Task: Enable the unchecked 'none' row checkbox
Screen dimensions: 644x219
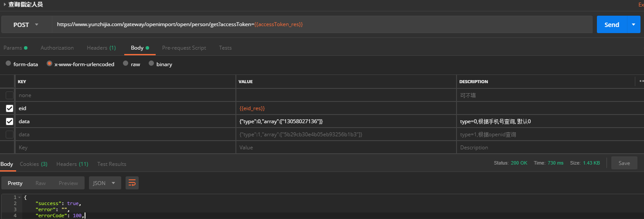Action: (x=10, y=95)
